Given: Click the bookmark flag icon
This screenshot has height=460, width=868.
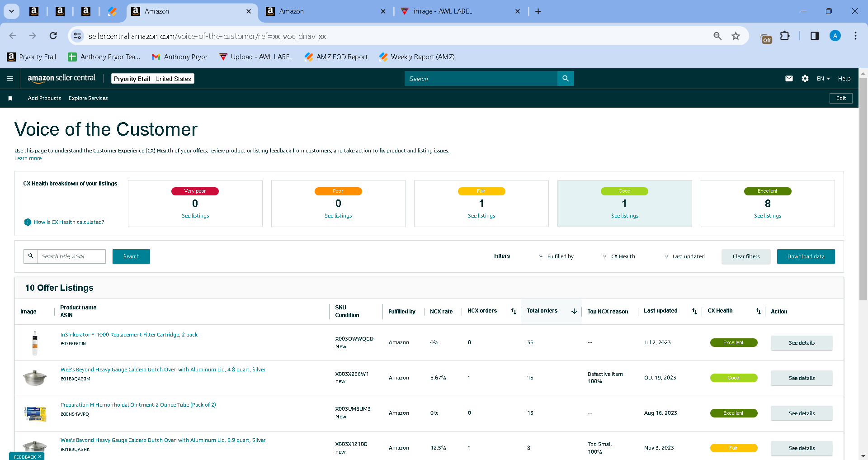Looking at the screenshot, I should click(10, 98).
